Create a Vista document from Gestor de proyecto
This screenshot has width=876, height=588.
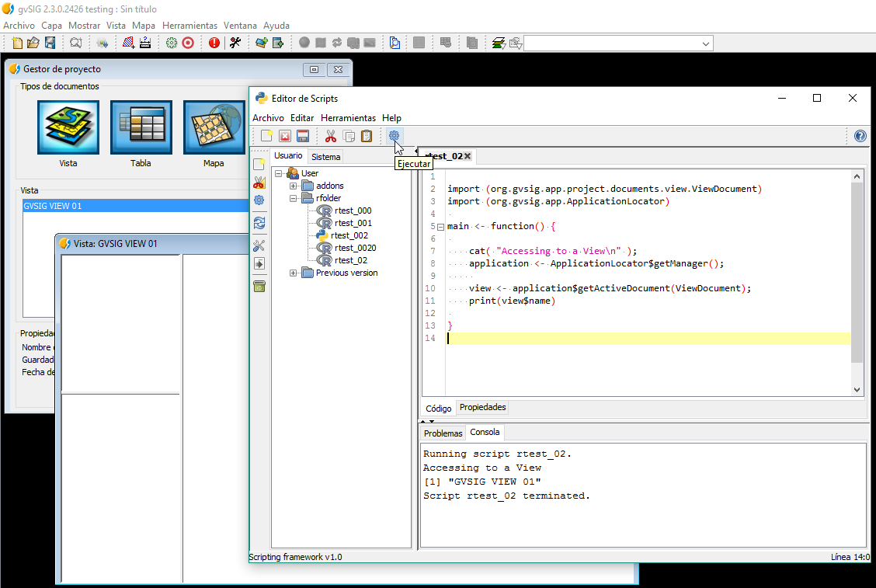[68, 127]
